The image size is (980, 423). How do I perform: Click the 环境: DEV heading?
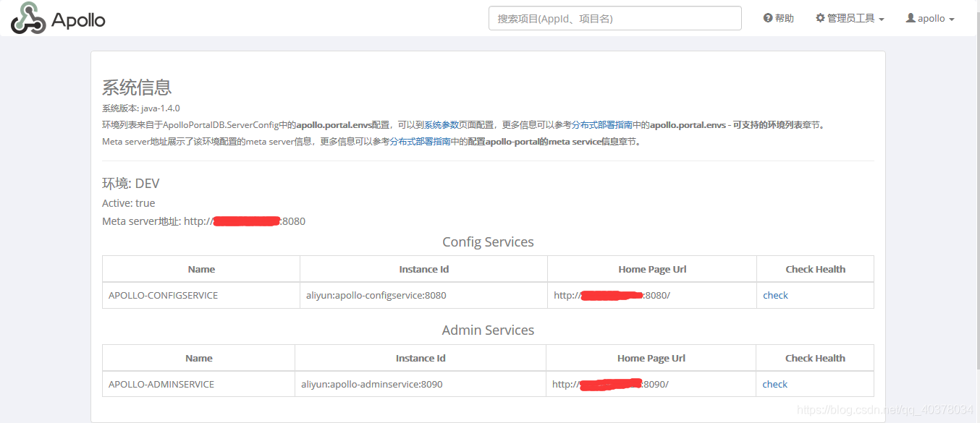pyautogui.click(x=131, y=183)
